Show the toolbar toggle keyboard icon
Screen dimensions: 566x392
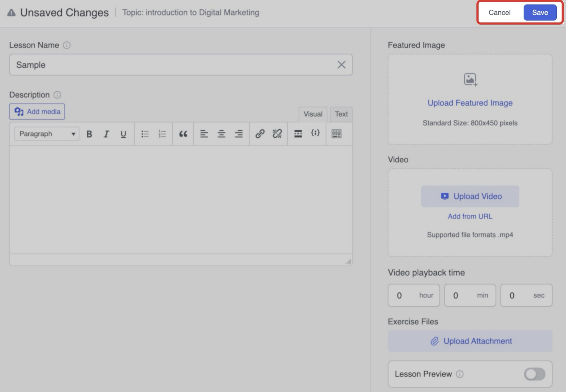pyautogui.click(x=336, y=134)
